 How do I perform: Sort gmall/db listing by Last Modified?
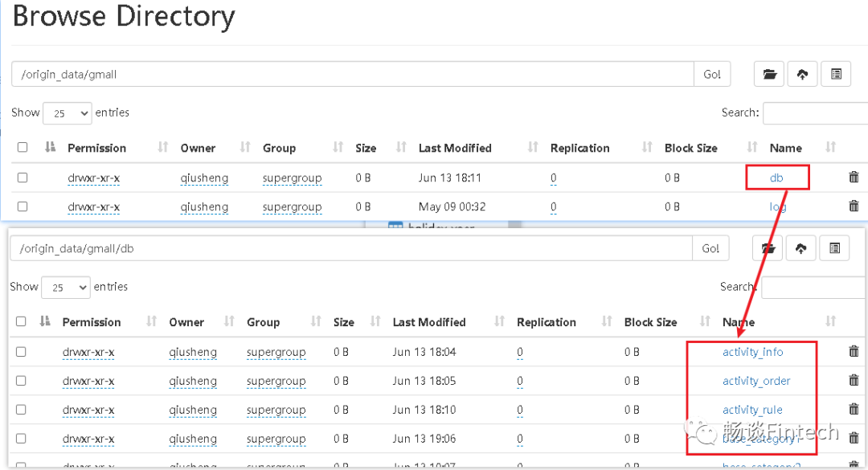pyautogui.click(x=429, y=322)
